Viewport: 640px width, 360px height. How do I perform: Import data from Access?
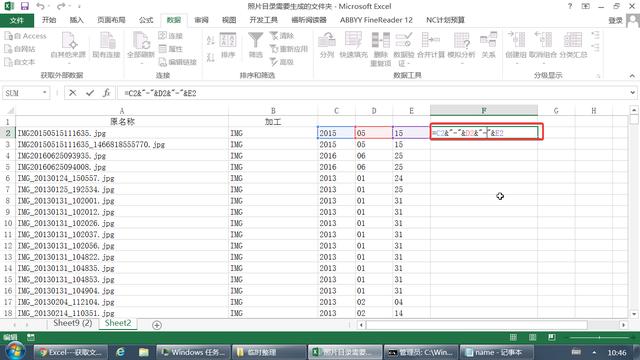tap(25, 36)
